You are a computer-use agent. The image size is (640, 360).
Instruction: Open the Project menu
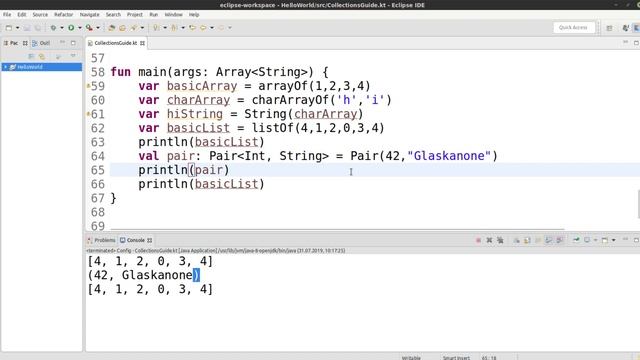click(x=135, y=15)
